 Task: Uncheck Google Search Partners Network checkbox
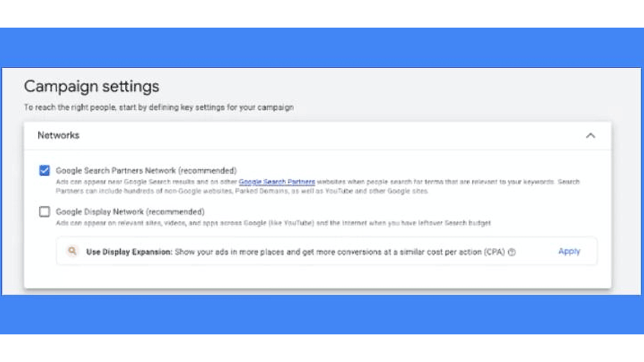pyautogui.click(x=45, y=170)
